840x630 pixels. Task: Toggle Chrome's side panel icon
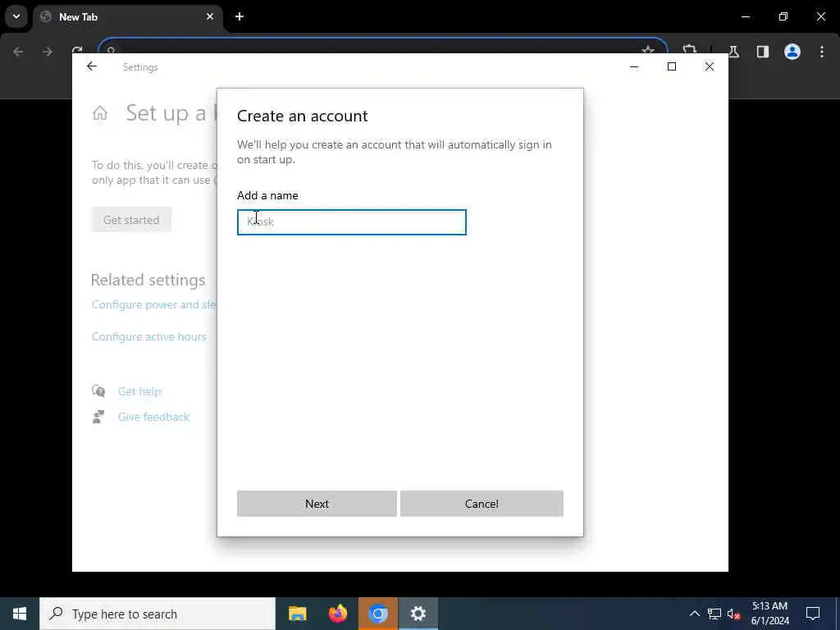763,52
